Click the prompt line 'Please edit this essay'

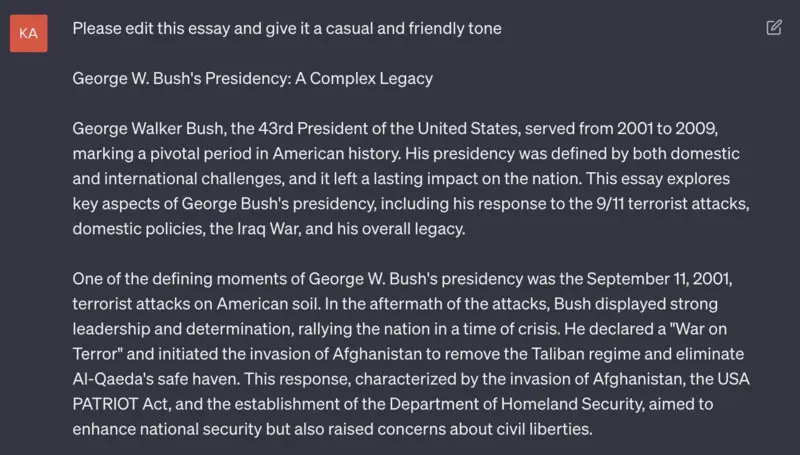pos(287,29)
